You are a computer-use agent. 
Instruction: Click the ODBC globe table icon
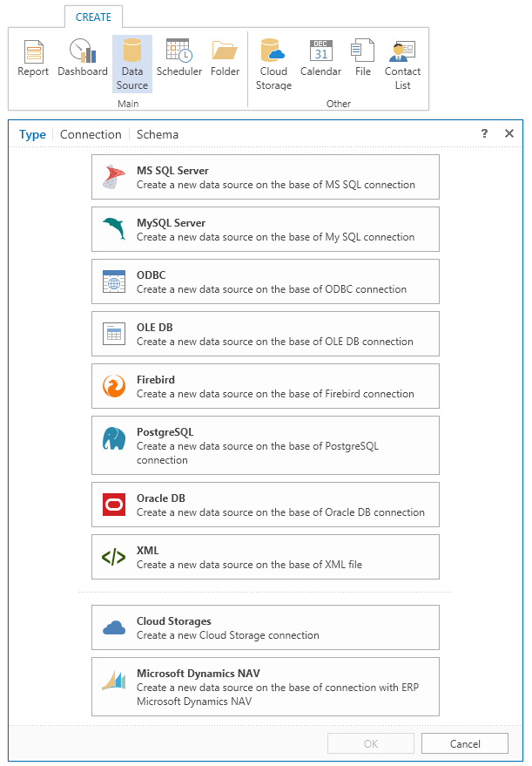click(x=114, y=281)
